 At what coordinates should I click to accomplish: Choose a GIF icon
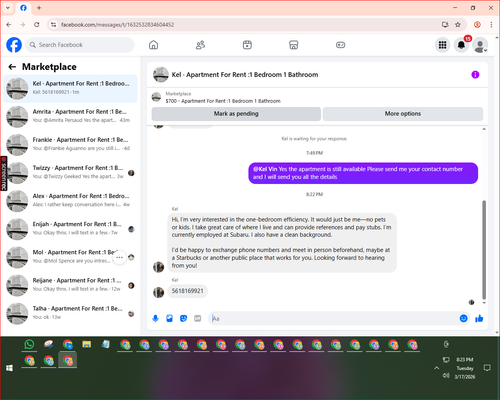click(198, 318)
